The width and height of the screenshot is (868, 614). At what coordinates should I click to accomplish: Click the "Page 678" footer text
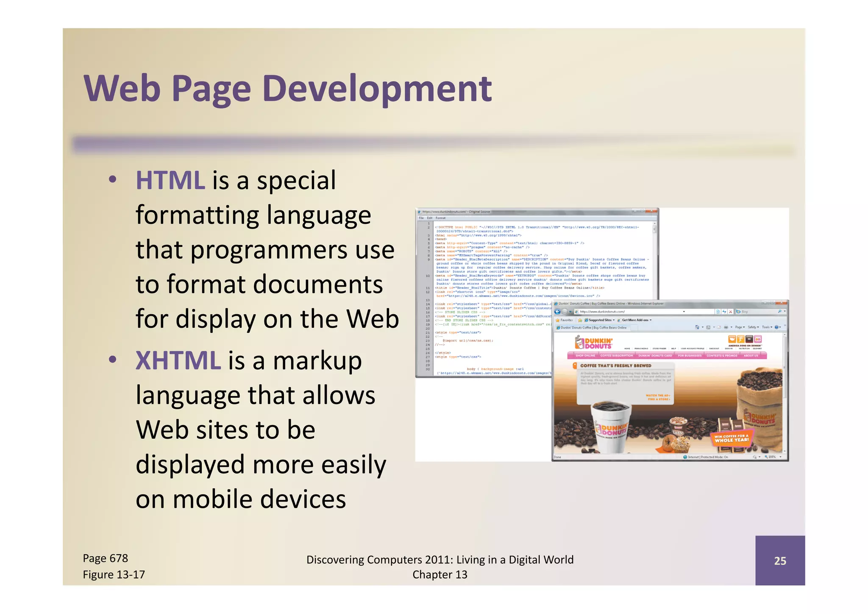click(x=105, y=558)
